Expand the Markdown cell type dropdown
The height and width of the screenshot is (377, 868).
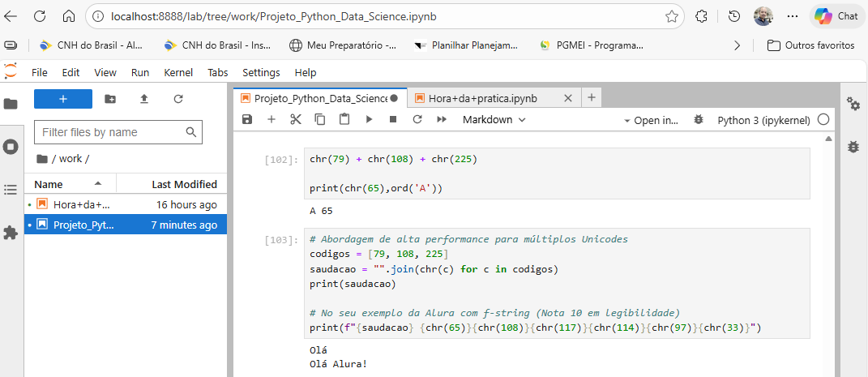coord(494,119)
